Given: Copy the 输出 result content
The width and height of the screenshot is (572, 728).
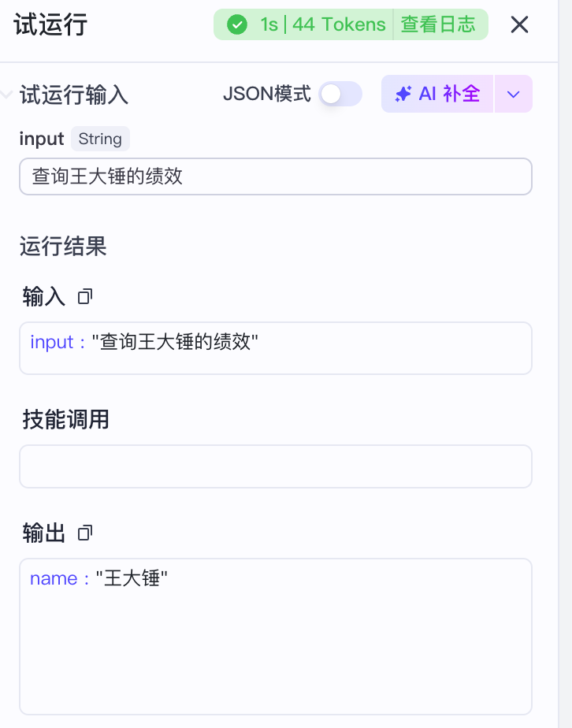Looking at the screenshot, I should click(x=85, y=533).
